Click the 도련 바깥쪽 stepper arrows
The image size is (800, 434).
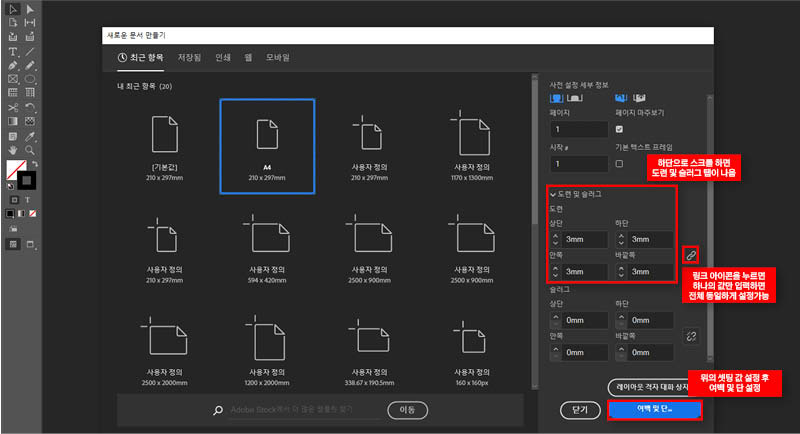click(x=621, y=271)
